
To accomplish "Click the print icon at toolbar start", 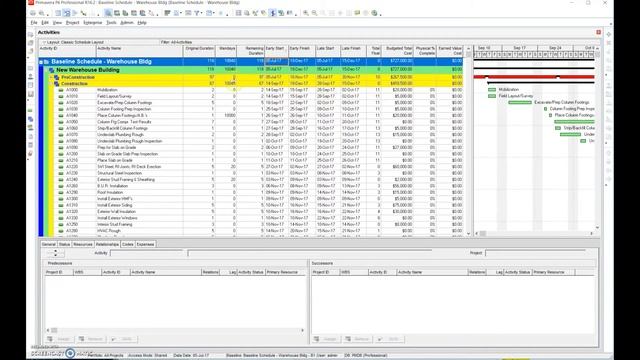I will click(33, 13).
